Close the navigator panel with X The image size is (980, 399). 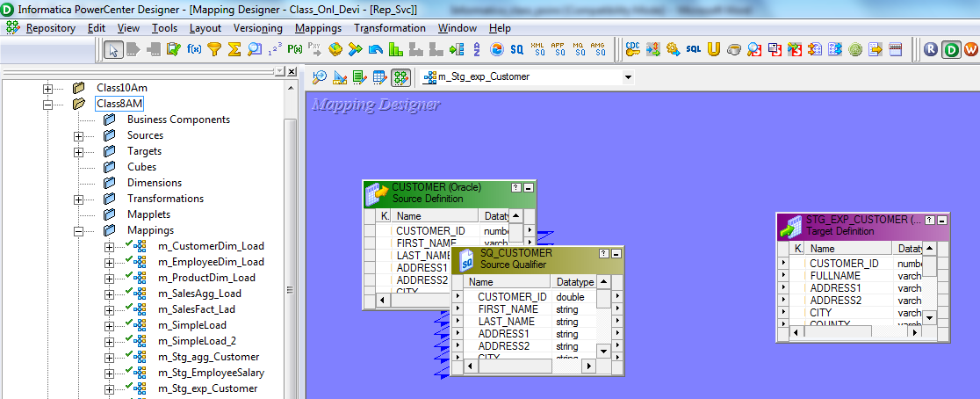291,71
